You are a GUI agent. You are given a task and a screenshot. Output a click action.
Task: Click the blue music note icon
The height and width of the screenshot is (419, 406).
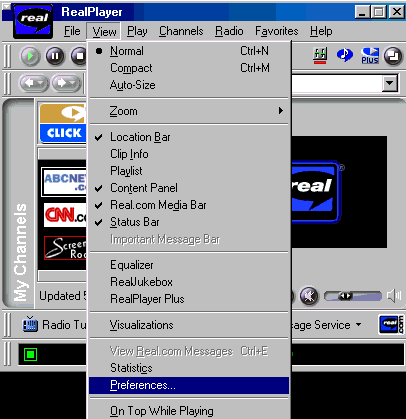point(345,55)
